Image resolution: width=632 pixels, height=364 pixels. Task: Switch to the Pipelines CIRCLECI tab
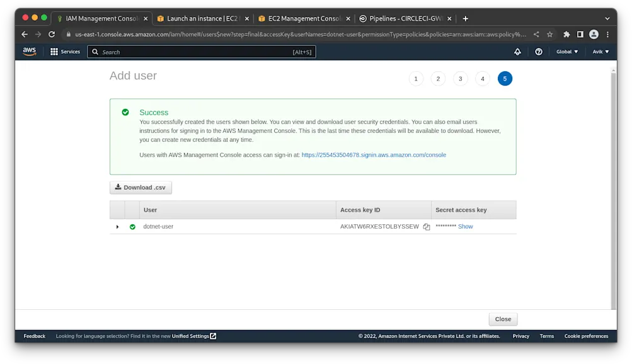tap(403, 18)
